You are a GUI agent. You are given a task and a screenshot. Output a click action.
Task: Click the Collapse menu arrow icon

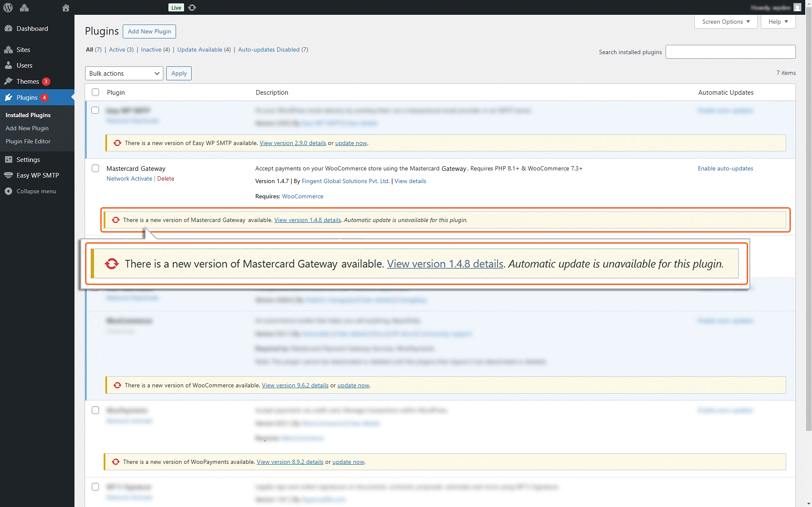pos(8,191)
